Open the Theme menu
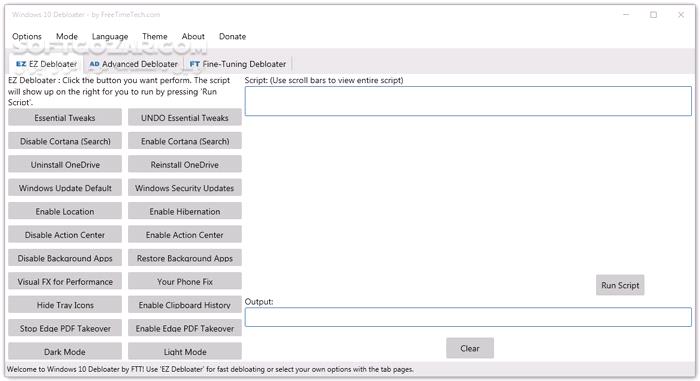Screen dimensions: 700x381 tap(154, 37)
